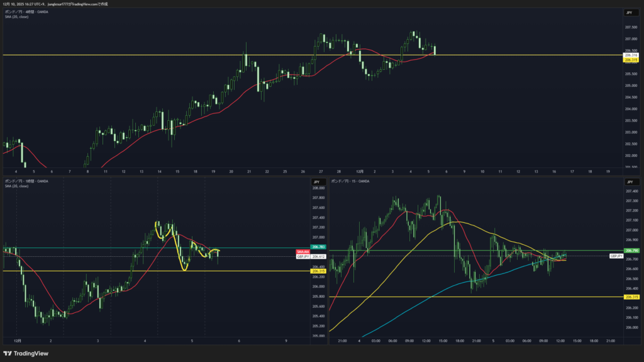Click yellow 206.315 price label on 4-hour chart
644x362 pixels.
630,60
